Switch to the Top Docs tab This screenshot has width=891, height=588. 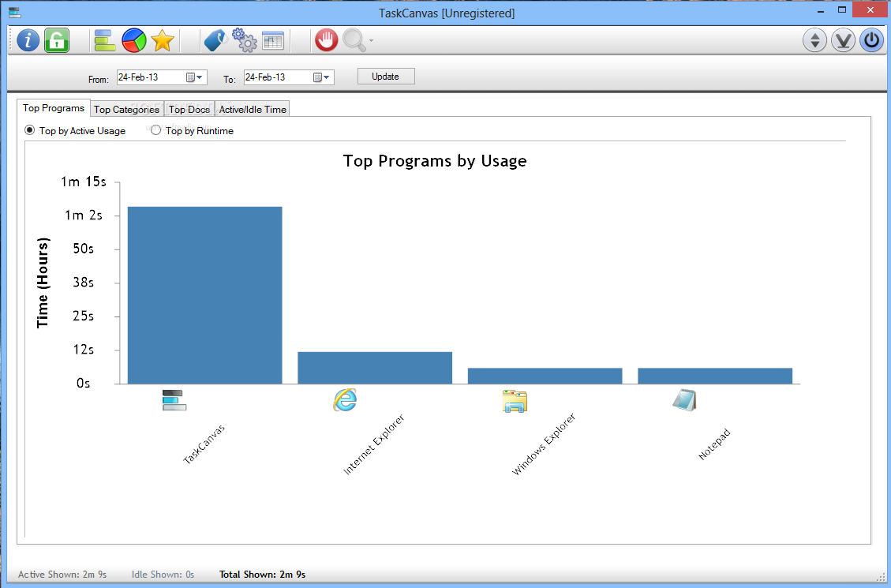tap(189, 109)
